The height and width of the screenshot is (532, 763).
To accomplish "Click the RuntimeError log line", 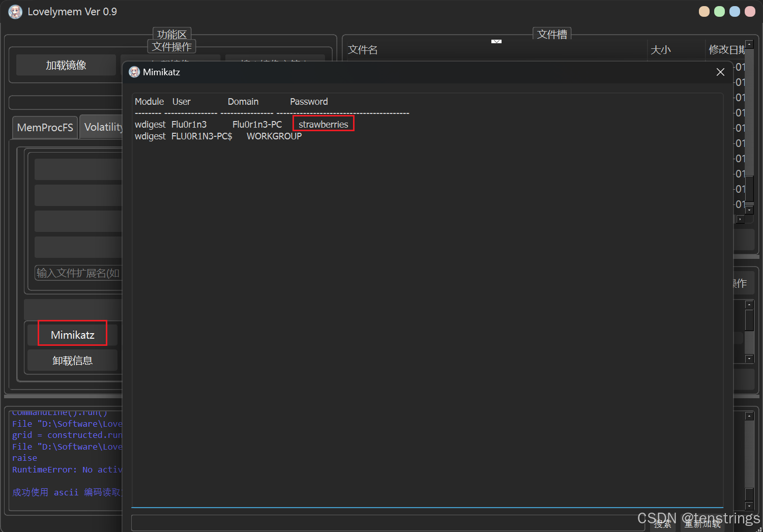I will coord(67,469).
